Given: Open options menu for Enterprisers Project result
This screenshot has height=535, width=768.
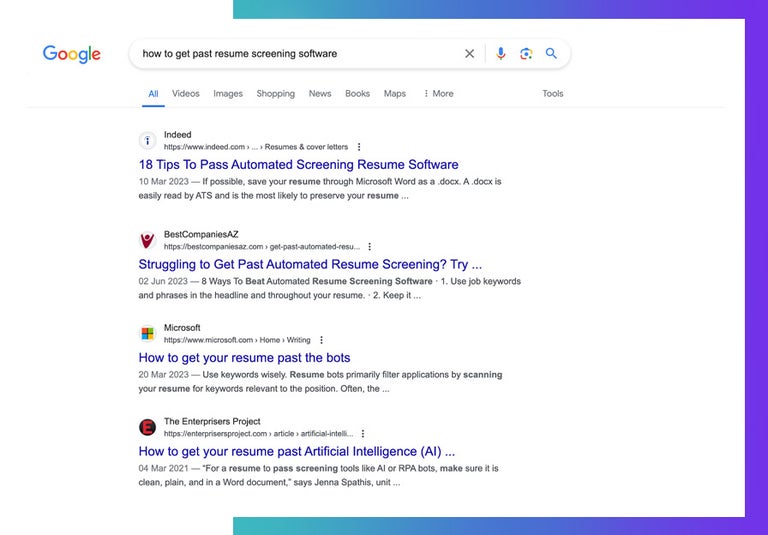Looking at the screenshot, I should click(x=363, y=434).
